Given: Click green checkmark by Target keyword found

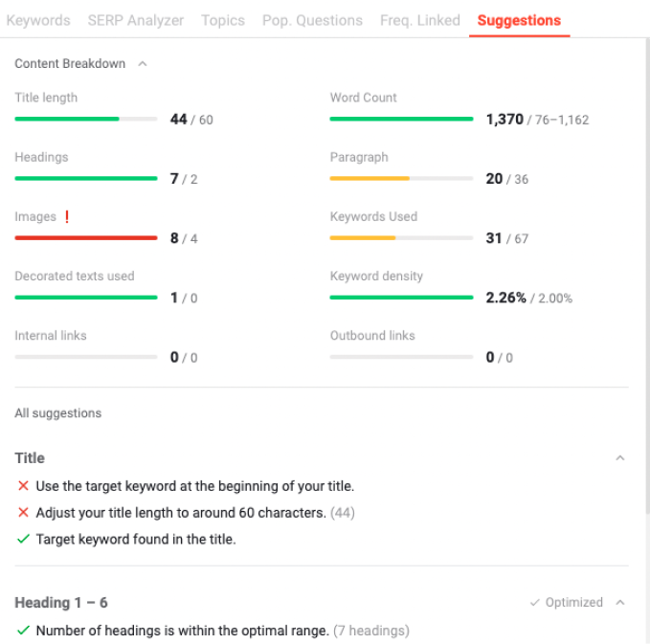Looking at the screenshot, I should (23, 539).
